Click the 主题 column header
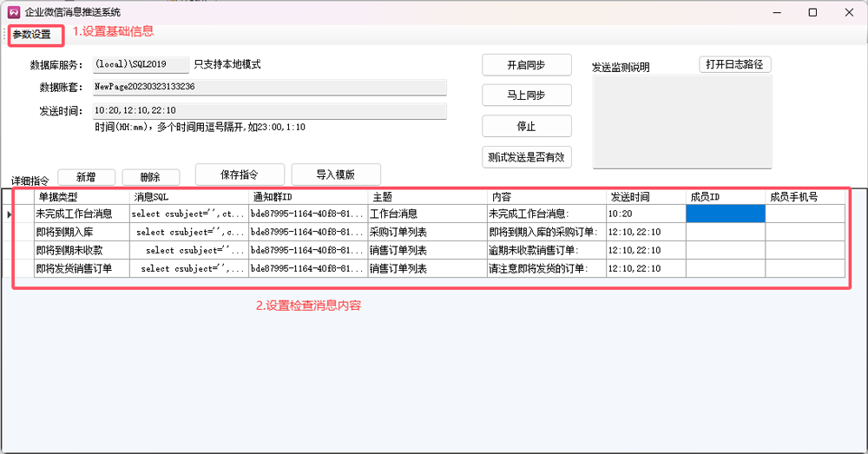 (x=427, y=196)
